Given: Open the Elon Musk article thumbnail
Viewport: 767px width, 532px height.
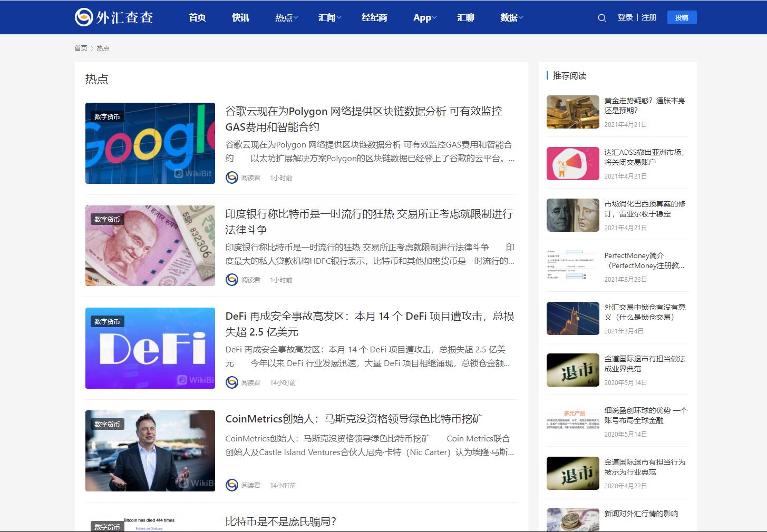Looking at the screenshot, I should [150, 450].
